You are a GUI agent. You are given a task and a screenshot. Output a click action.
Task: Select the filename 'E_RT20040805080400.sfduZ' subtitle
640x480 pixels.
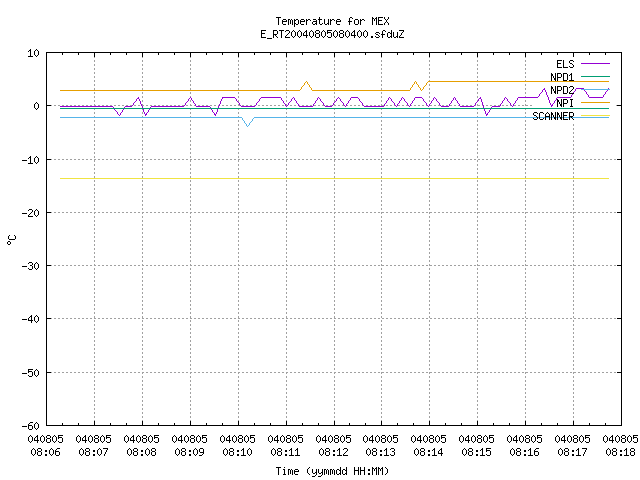coord(332,34)
